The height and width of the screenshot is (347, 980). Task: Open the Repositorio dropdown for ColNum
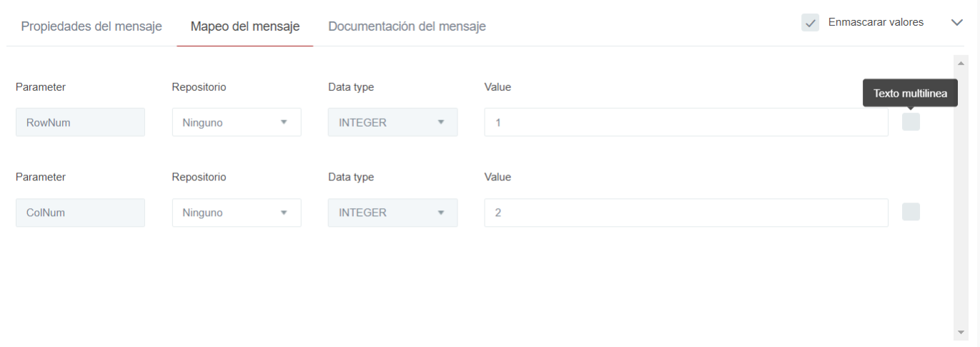[x=236, y=212]
